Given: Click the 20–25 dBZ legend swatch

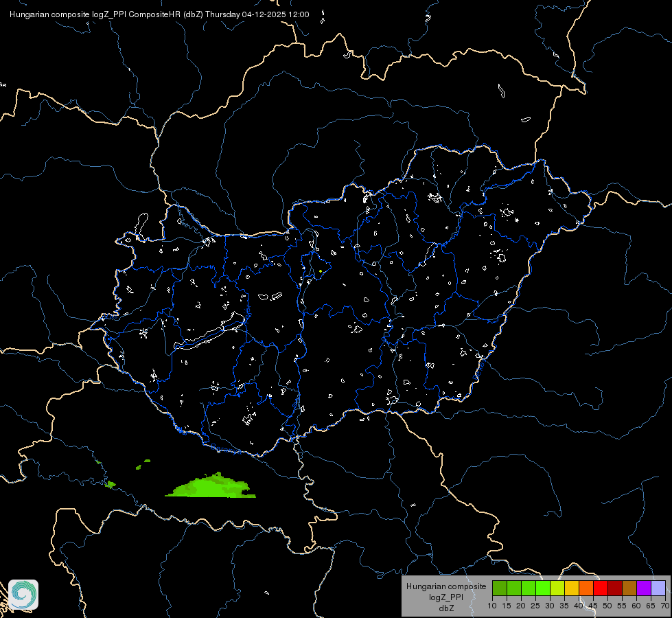Looking at the screenshot, I should 529,588.
